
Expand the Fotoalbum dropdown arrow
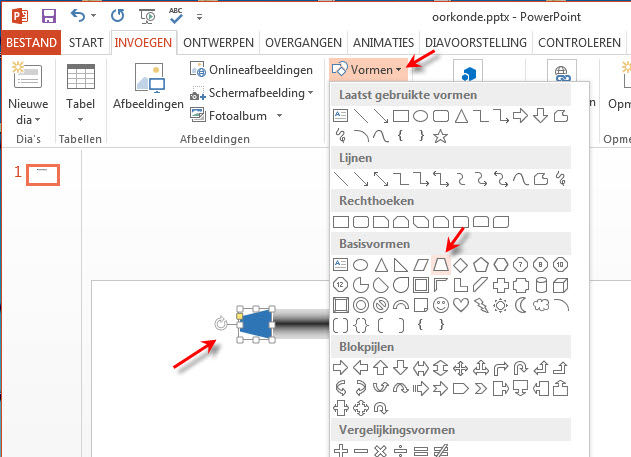click(279, 116)
